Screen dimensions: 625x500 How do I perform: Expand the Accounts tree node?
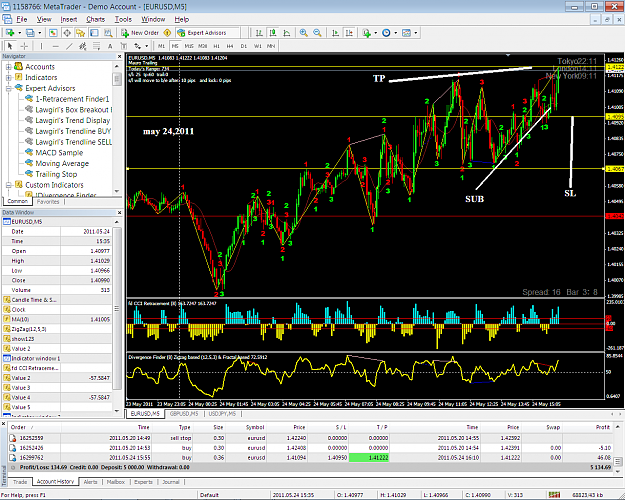click(x=8, y=67)
